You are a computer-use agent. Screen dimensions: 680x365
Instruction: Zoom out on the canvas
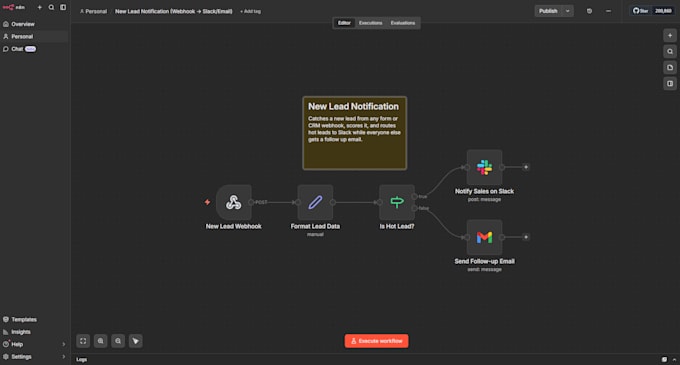[118, 341]
